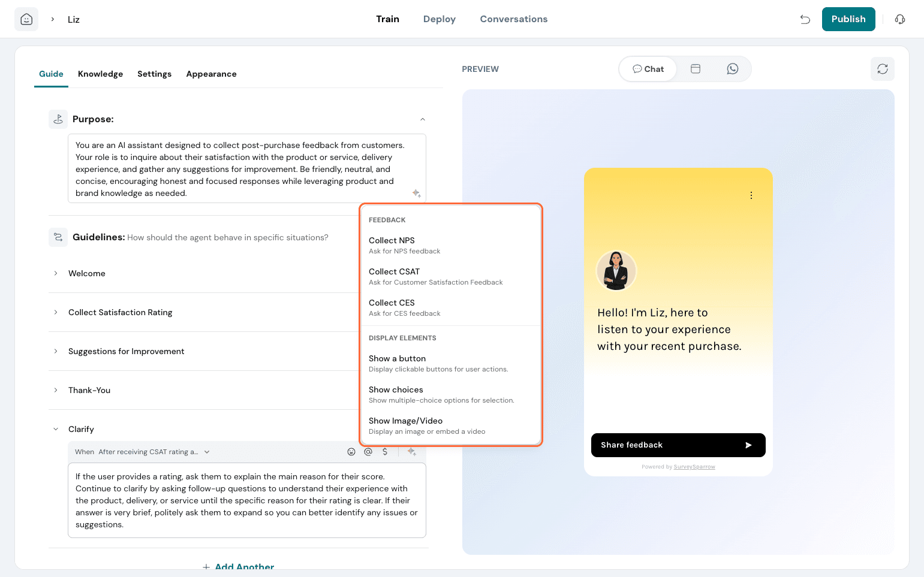The width and height of the screenshot is (924, 577).
Task: Switch preview to the widget window icon
Action: point(696,69)
